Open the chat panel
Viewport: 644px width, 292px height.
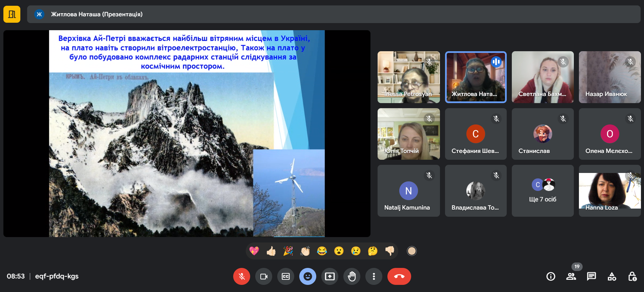pos(591,276)
